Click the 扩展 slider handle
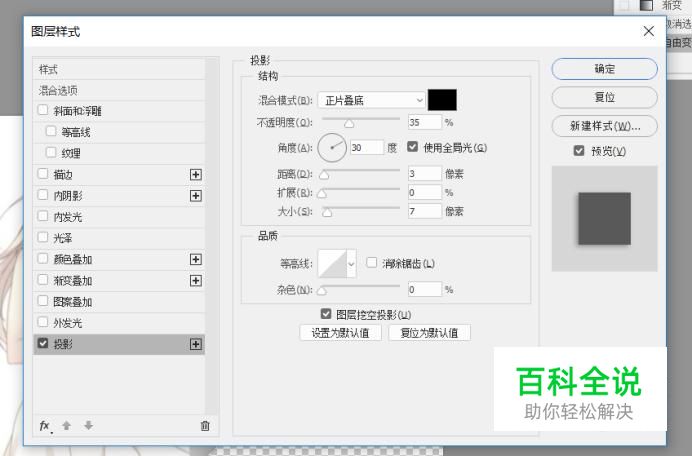The width and height of the screenshot is (692, 456). coord(322,194)
